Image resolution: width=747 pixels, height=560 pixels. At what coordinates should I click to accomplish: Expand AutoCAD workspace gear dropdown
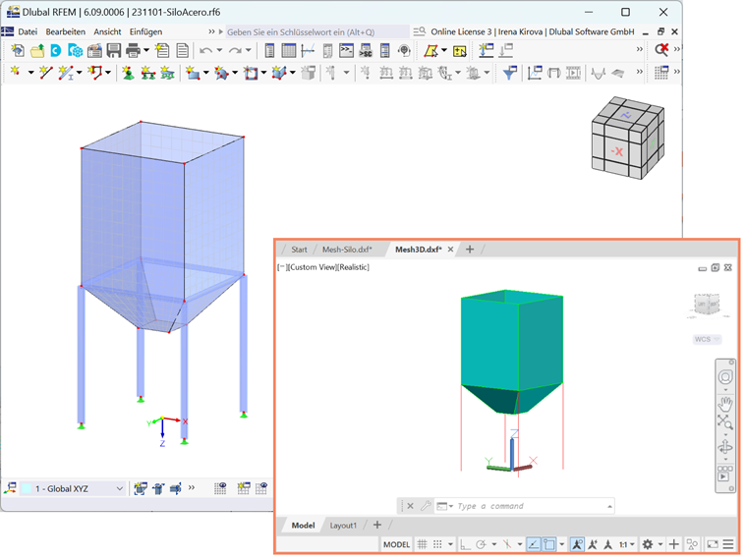661,544
